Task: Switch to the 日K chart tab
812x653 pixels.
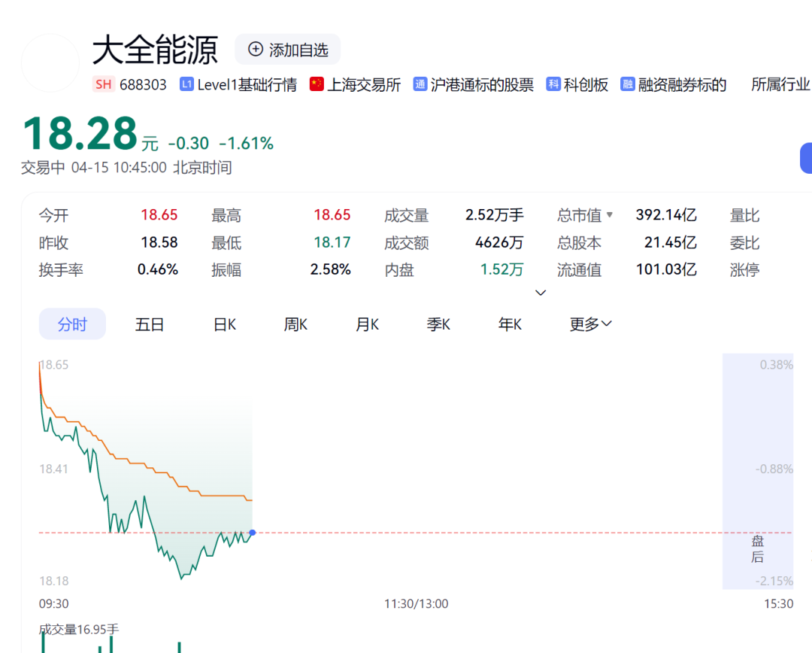Action: click(225, 324)
